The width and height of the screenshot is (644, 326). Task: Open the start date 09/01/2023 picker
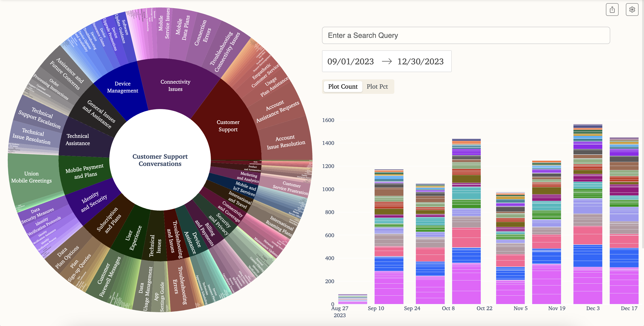[350, 61]
